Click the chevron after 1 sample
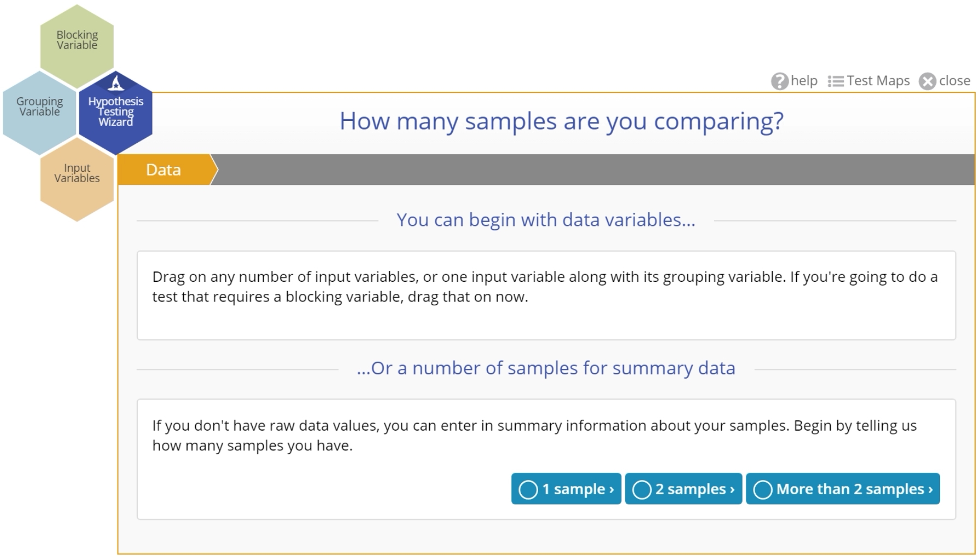Viewport: 980px width, 557px height. [x=612, y=490]
